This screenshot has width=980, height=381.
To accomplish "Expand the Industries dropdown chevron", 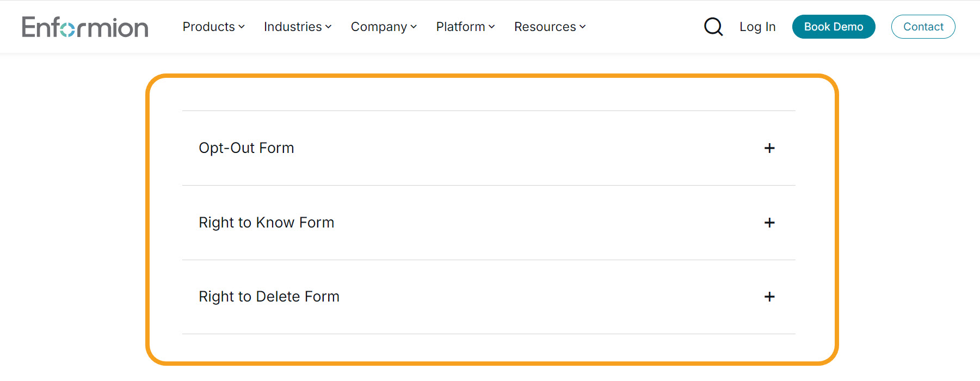I will pos(329,27).
